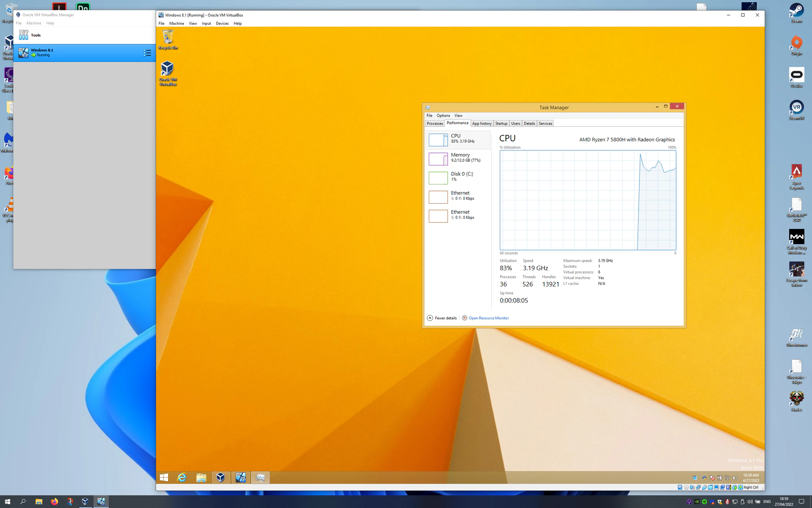
Task: Click Firefox on the host taskbar
Action: pos(54,501)
